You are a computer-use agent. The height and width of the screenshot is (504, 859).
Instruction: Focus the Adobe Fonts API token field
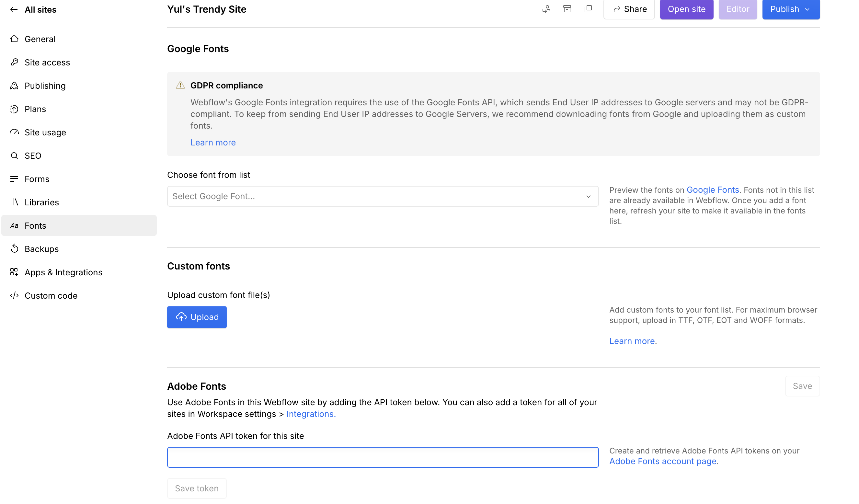[x=383, y=457]
